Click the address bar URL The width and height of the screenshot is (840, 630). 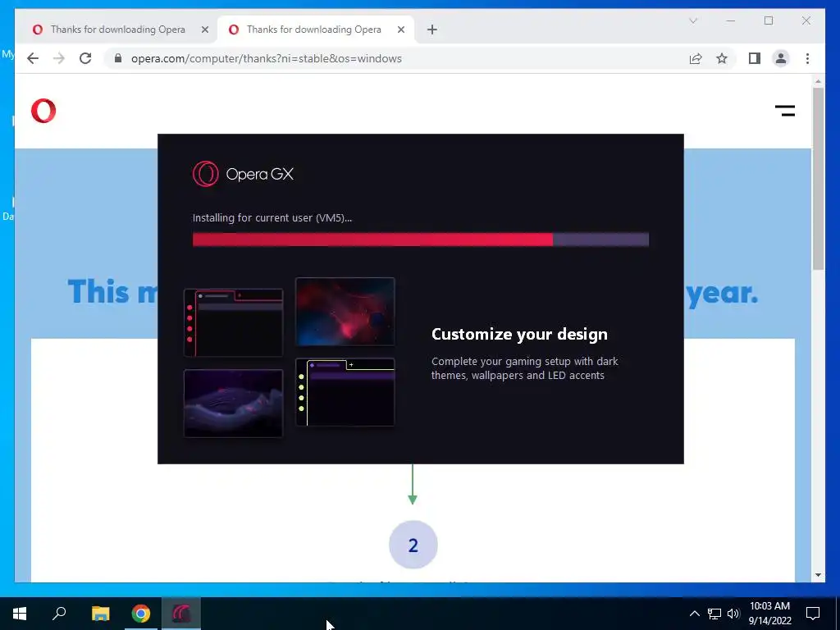click(x=267, y=58)
